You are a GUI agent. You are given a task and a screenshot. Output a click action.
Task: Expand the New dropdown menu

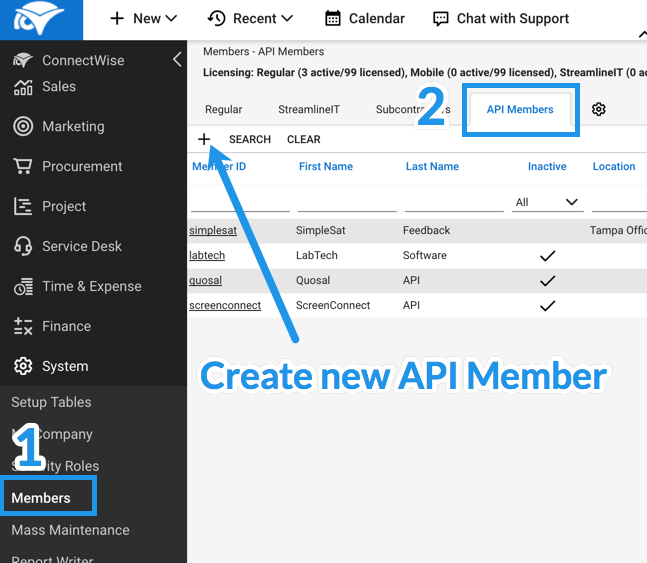coord(143,19)
